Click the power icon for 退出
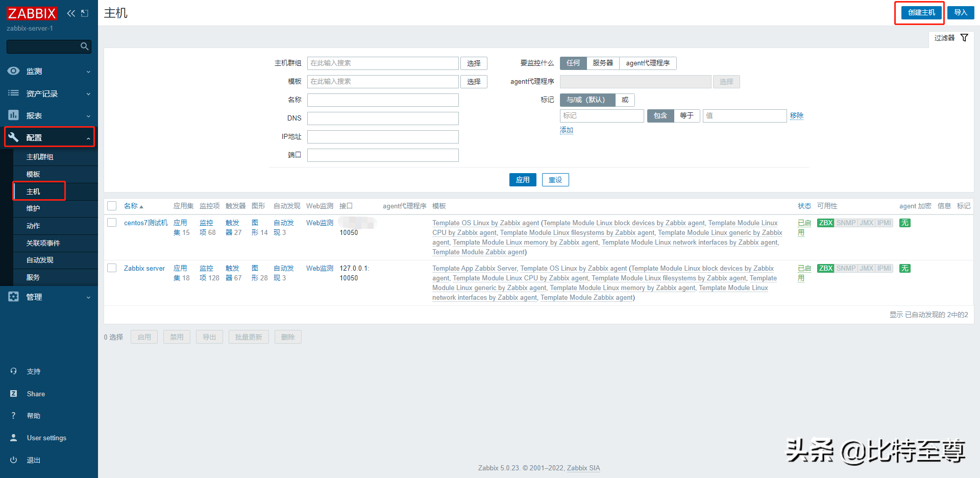 point(14,460)
